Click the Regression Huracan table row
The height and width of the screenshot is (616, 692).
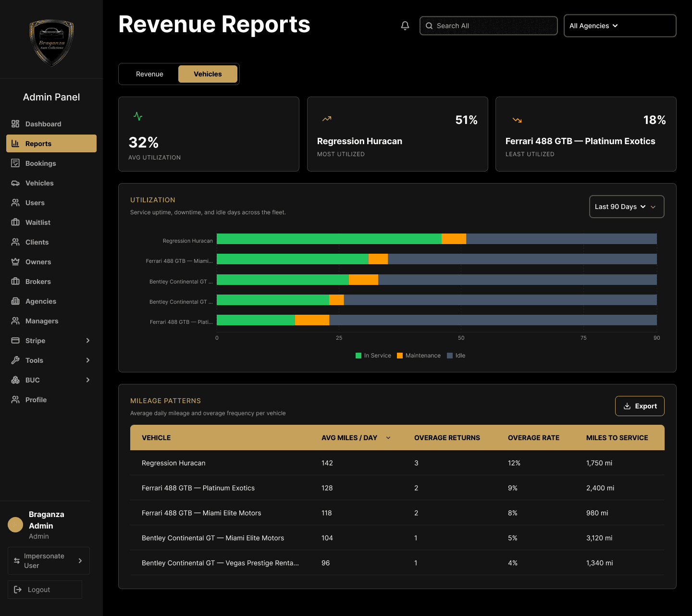click(x=397, y=463)
